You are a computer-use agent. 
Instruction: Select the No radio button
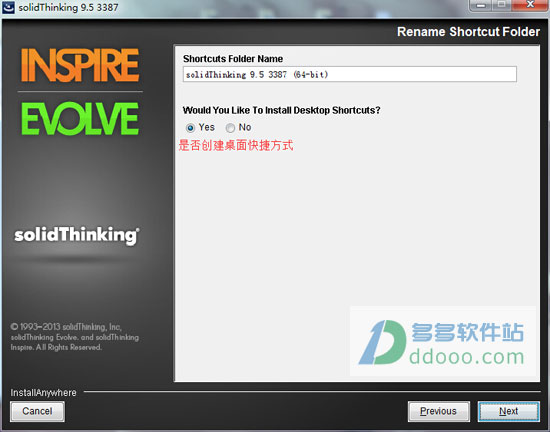coord(230,128)
